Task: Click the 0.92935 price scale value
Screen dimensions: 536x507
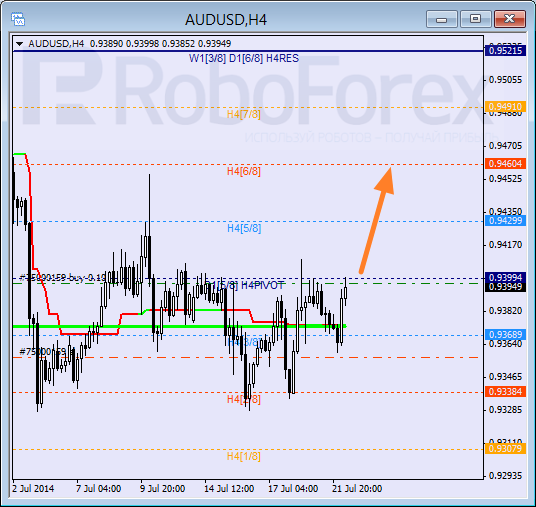Action: pos(506,476)
